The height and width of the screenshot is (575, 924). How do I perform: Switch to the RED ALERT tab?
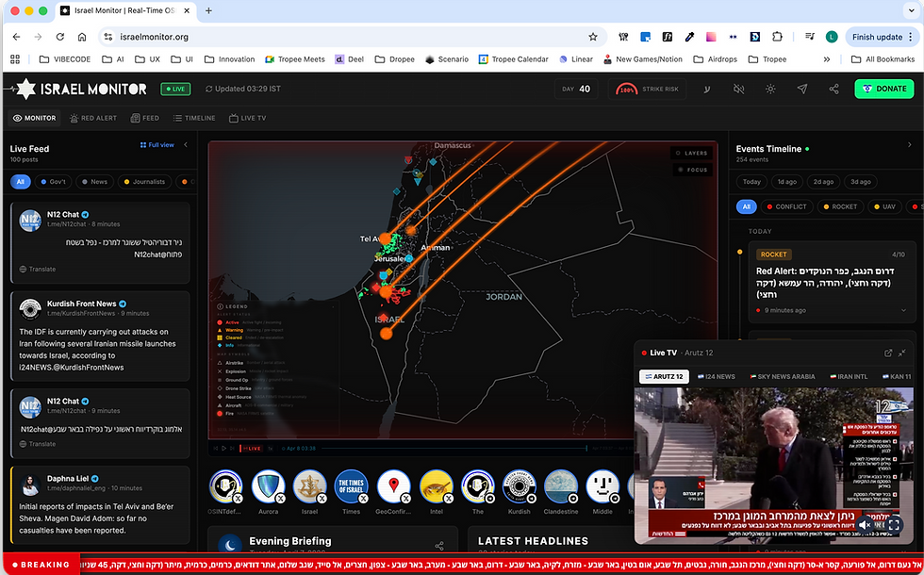click(x=93, y=118)
